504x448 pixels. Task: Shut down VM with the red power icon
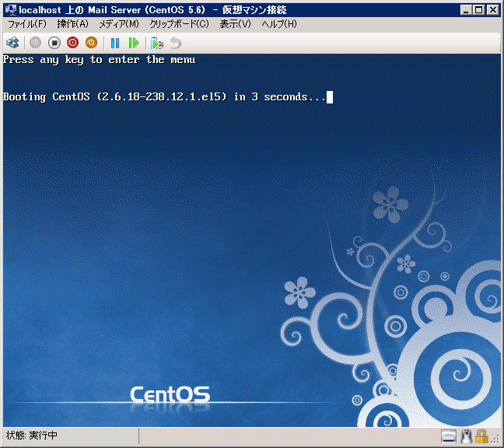point(73,43)
